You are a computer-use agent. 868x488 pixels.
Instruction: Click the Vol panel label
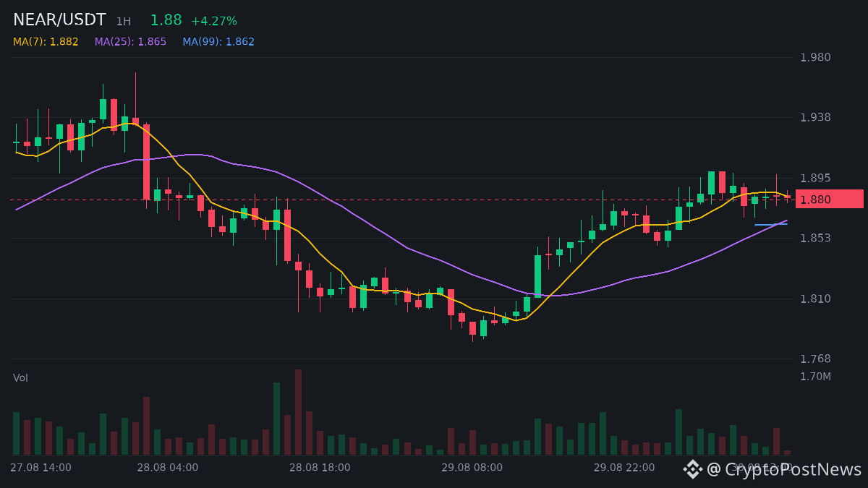[20, 378]
